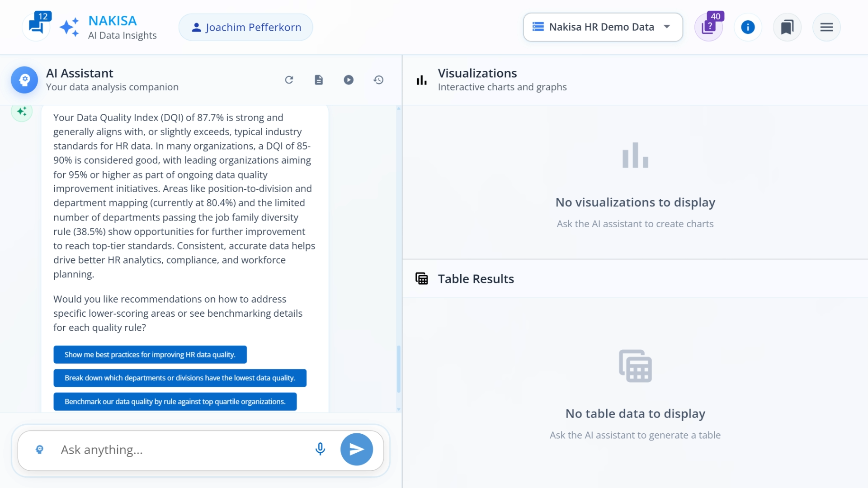Viewport: 868px width, 488px height.
Task: Select 'Benchmark our data quality by rule against top quartile organizations'
Action: tap(175, 401)
